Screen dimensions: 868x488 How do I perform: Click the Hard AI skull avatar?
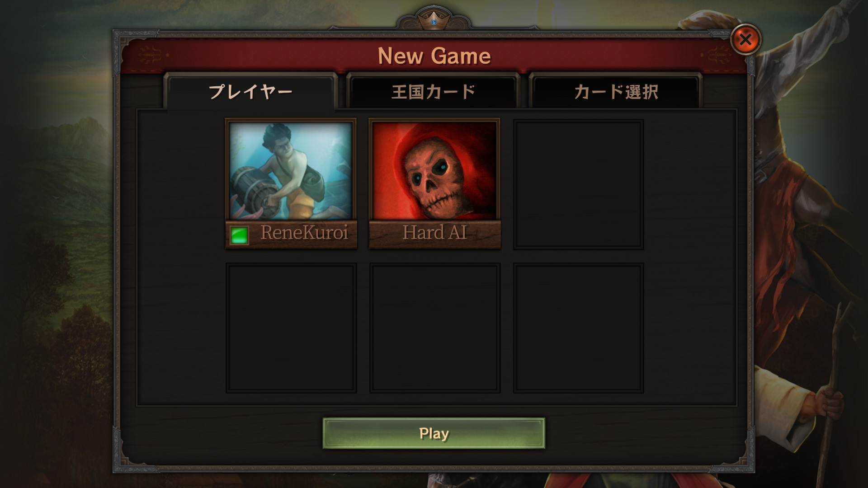click(x=434, y=170)
